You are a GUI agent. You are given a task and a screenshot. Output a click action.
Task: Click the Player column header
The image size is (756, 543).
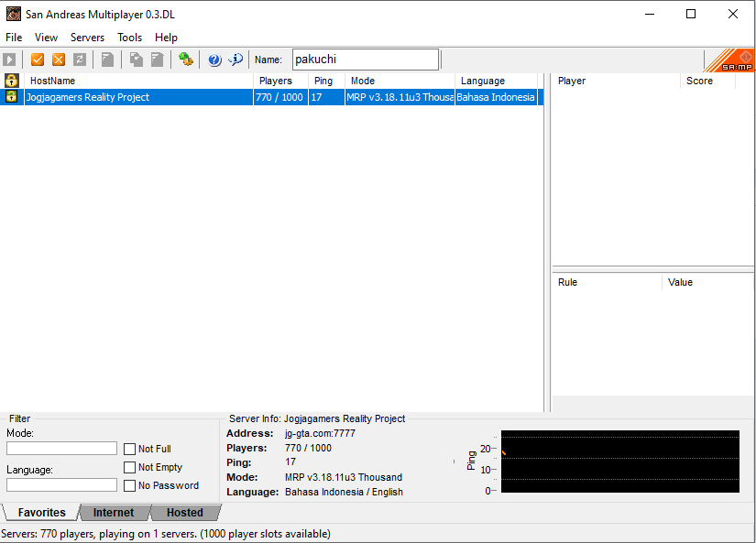coord(616,81)
